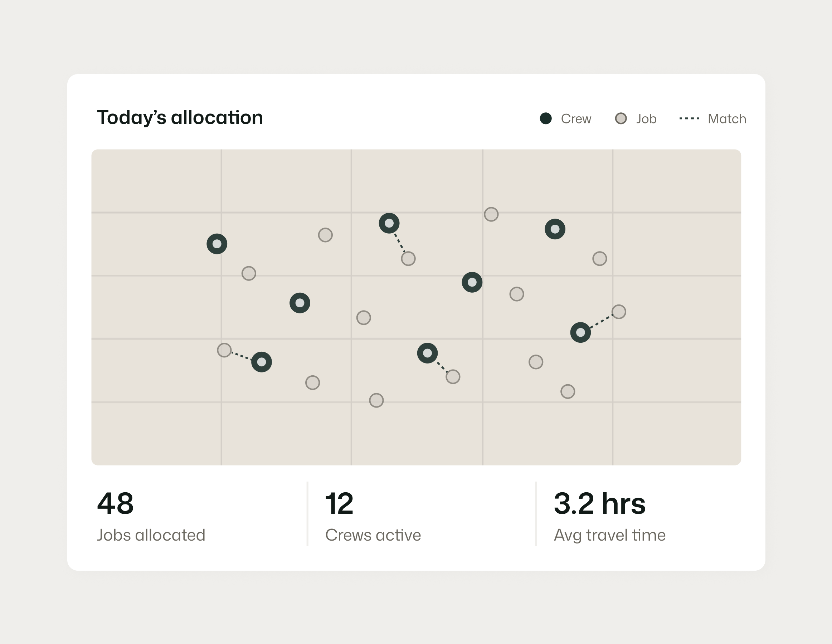
Task: Click the 48 Jobs allocated stat
Action: (x=116, y=503)
